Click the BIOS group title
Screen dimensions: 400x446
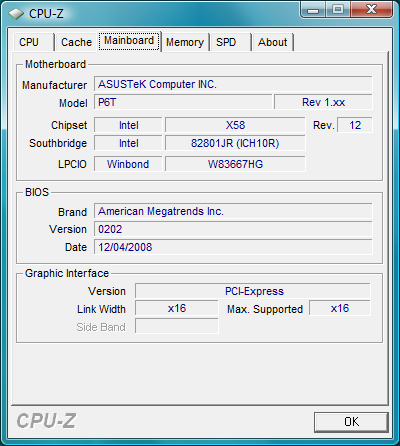[37, 192]
